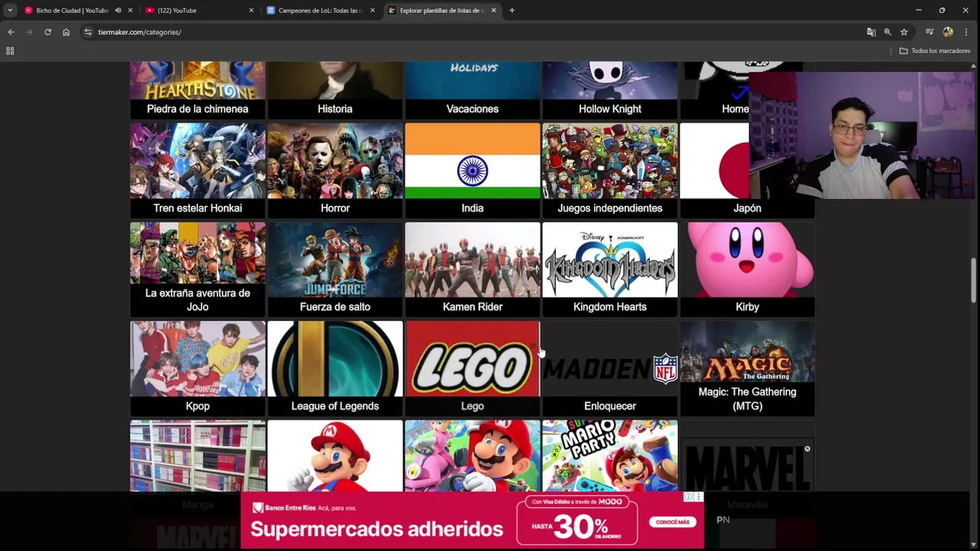980x551 pixels.
Task: Close the Campeones de LoL tab
Action: tap(373, 10)
